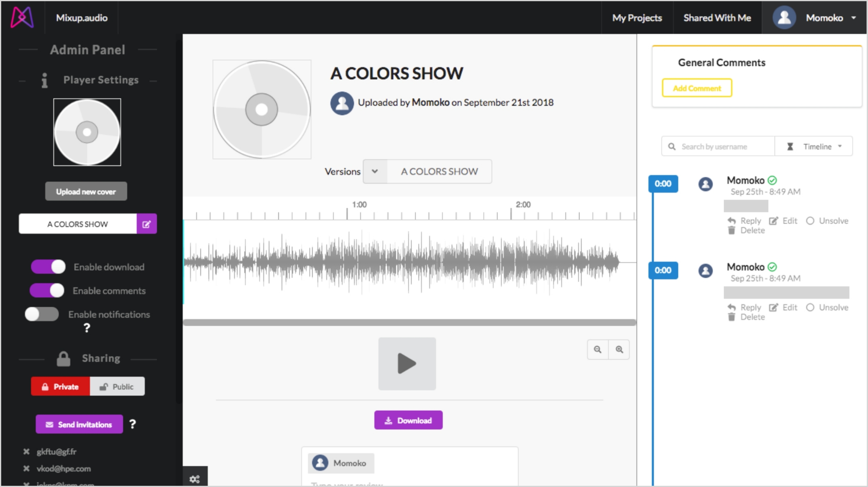Select the gkftu@gf.fr email text

tap(56, 452)
